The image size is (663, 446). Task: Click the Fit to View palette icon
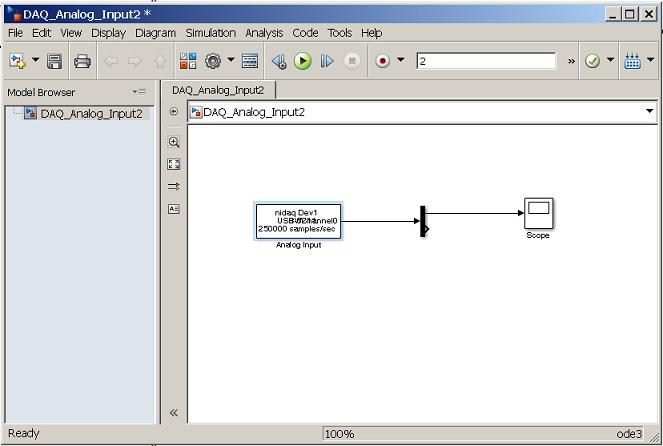[x=174, y=164]
